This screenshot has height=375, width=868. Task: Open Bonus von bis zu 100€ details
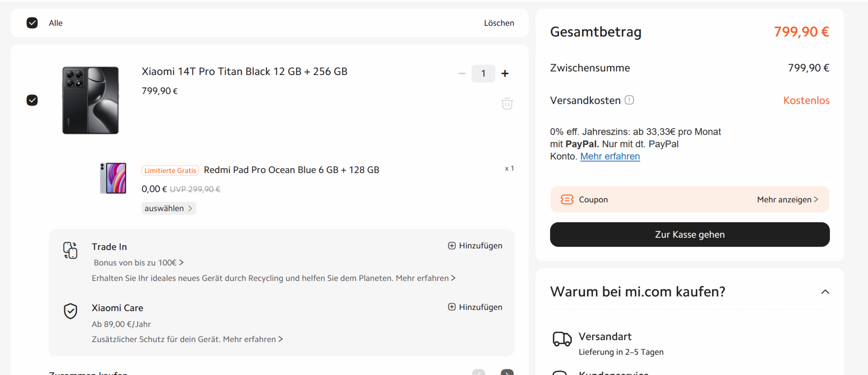tap(138, 262)
